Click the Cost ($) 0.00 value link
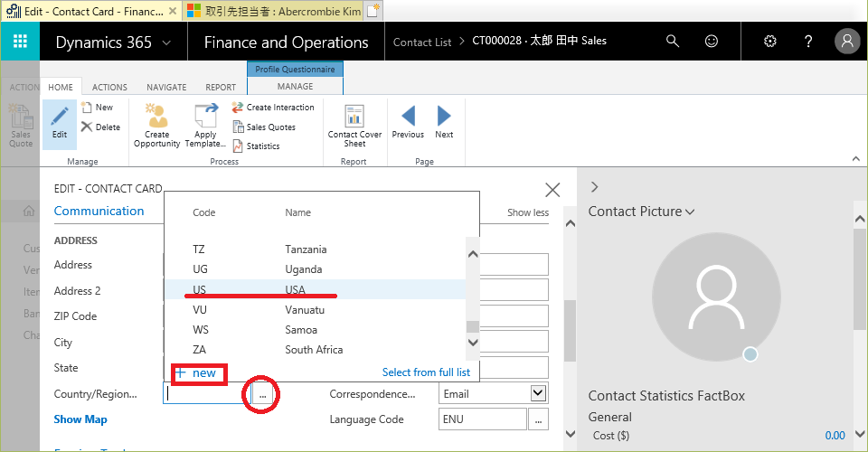The width and height of the screenshot is (868, 452). click(835, 436)
